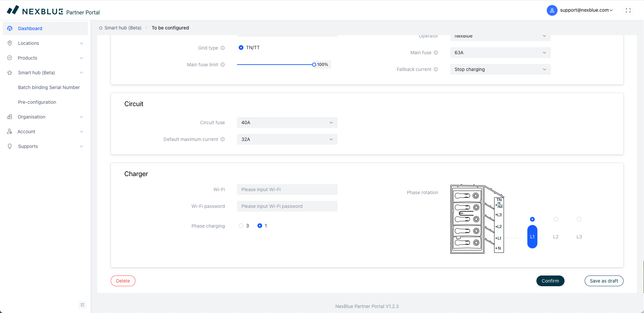Click info icon next to Fallback current

[x=436, y=69]
